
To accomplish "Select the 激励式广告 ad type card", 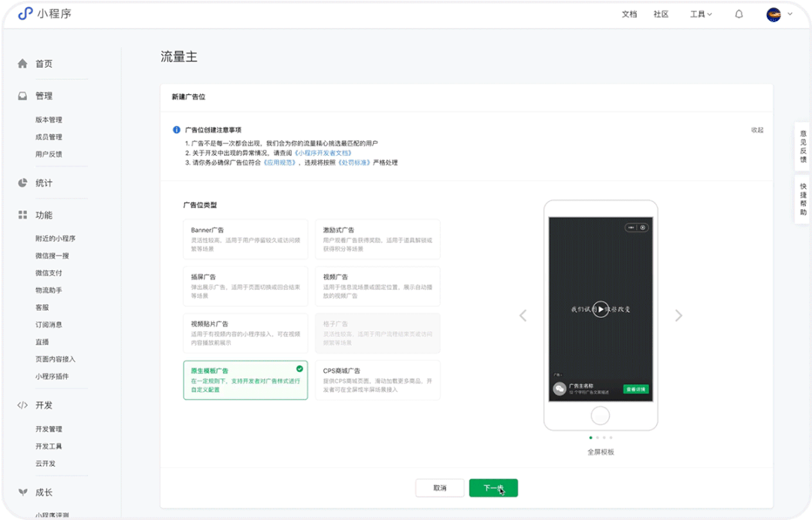I will (377, 238).
